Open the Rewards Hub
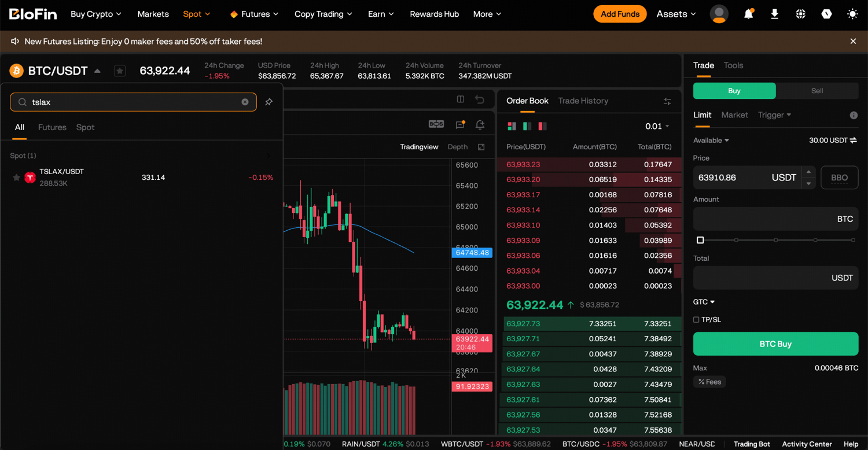This screenshot has width=868, height=450. [x=434, y=14]
